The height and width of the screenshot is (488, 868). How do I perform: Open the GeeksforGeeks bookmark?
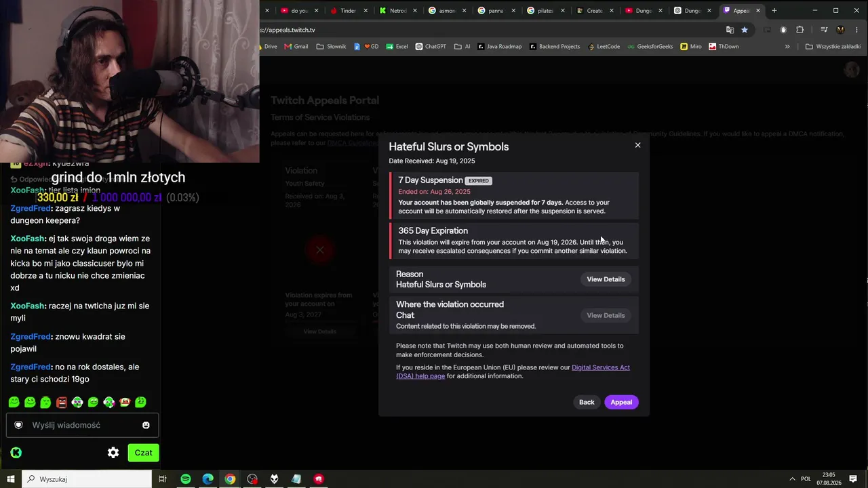click(x=650, y=47)
